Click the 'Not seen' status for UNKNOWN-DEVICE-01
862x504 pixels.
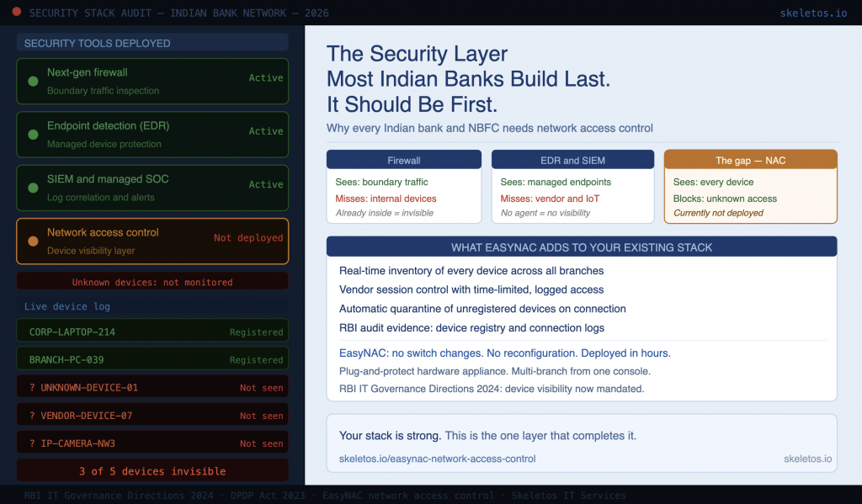click(261, 388)
